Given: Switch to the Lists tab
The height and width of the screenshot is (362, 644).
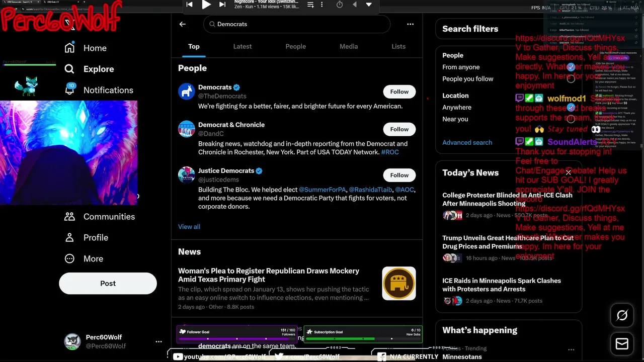Looking at the screenshot, I should coord(398,46).
